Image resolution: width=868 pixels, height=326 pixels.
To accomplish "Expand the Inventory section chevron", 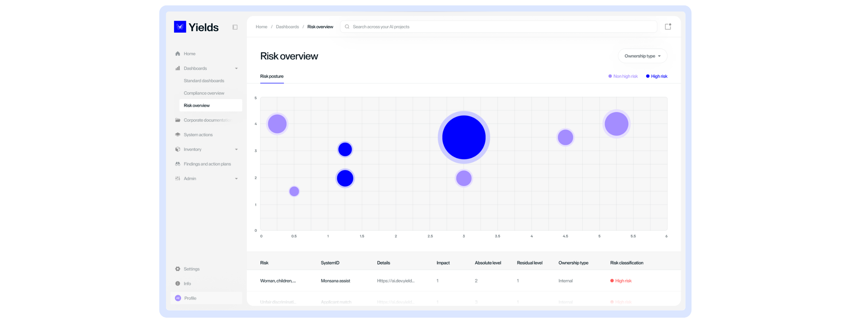I will pyautogui.click(x=236, y=149).
